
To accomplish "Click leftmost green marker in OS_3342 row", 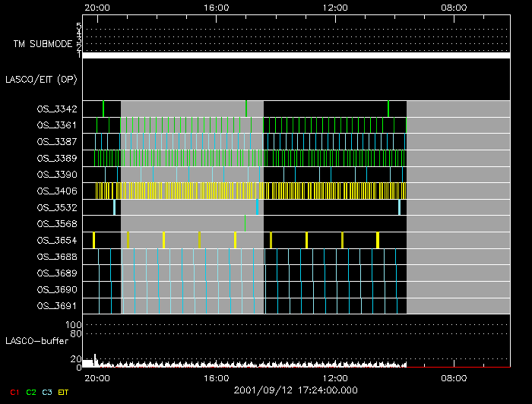I will tap(103, 109).
